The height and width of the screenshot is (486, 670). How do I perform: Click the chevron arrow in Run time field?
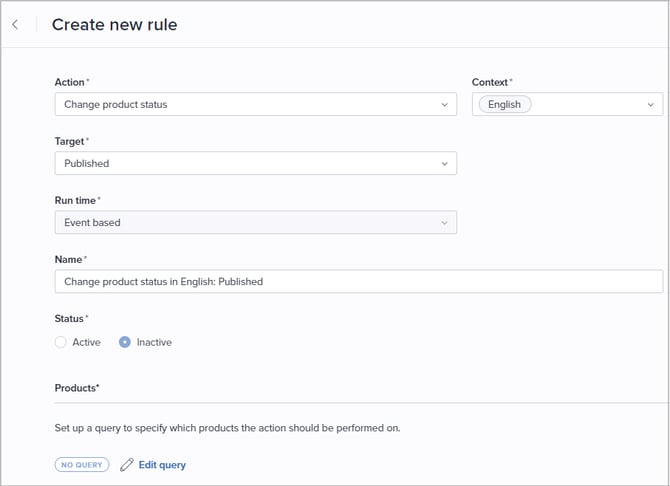click(444, 222)
